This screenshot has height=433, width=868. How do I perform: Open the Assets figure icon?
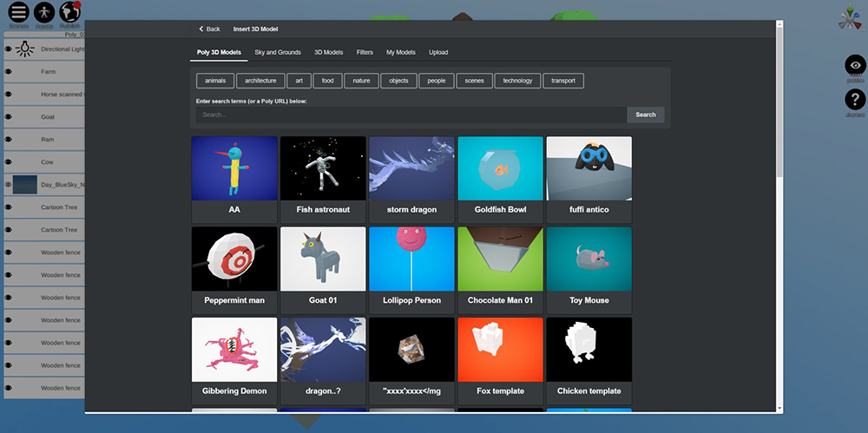point(44,12)
